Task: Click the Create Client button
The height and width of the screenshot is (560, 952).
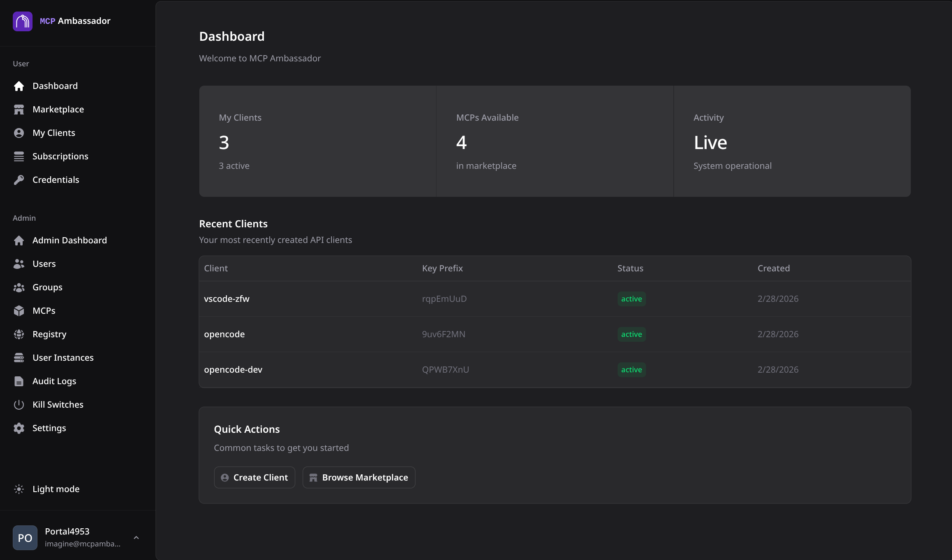Action: 254,478
